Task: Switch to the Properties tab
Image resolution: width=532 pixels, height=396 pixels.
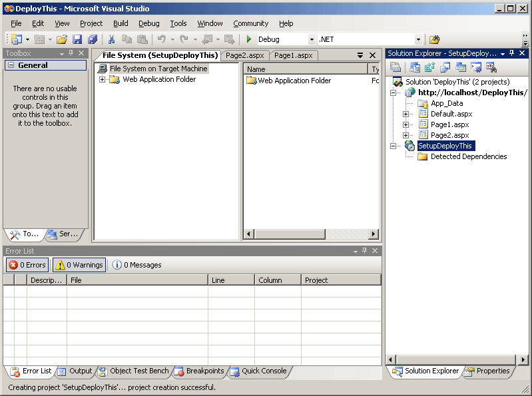Action: click(487, 371)
